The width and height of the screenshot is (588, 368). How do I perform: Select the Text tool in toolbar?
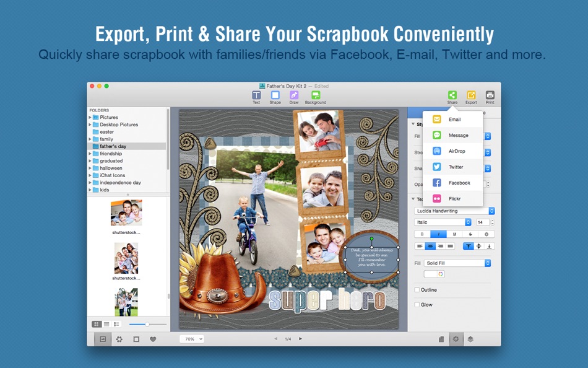pyautogui.click(x=256, y=97)
